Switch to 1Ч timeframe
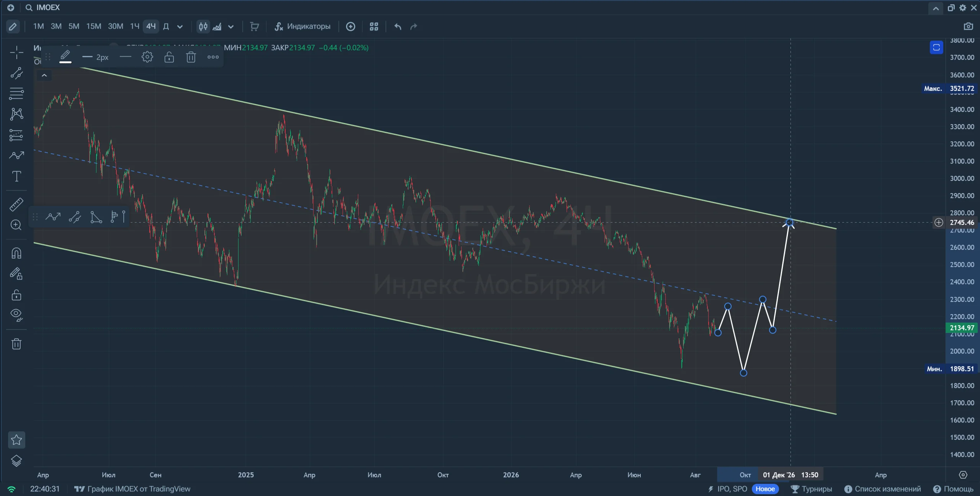Viewport: 980px width, 496px height. (x=134, y=26)
